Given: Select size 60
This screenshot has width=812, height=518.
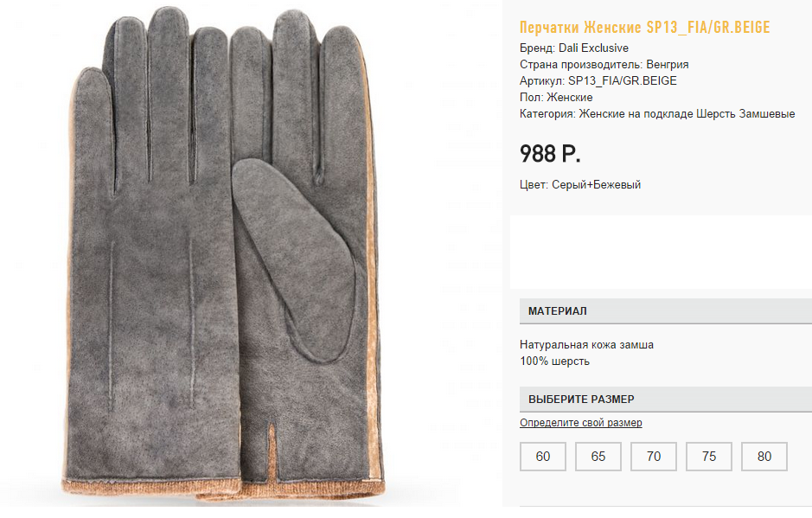Looking at the screenshot, I should [x=543, y=457].
